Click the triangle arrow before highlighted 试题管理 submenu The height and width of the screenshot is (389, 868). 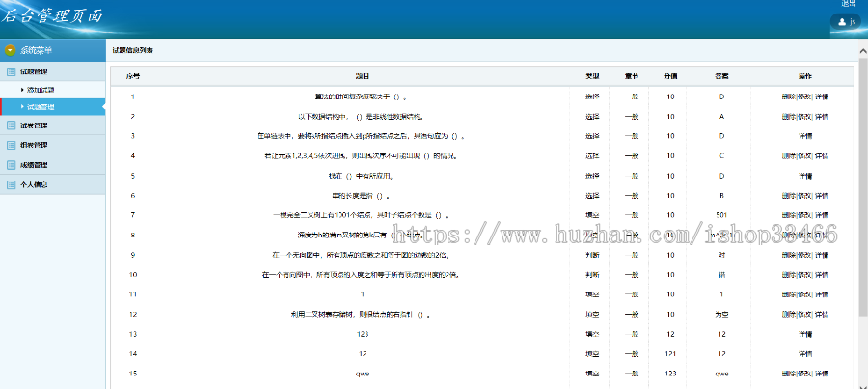[x=22, y=107]
